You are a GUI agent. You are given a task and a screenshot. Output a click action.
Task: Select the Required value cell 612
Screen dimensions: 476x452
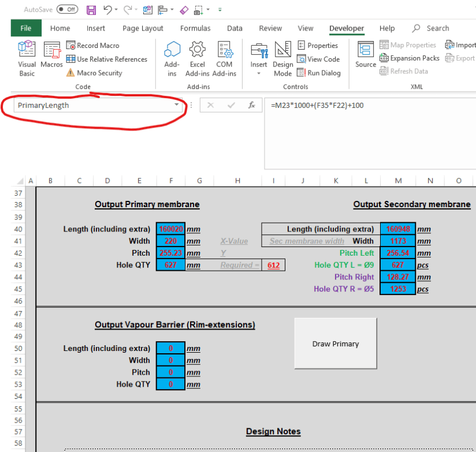pos(273,265)
